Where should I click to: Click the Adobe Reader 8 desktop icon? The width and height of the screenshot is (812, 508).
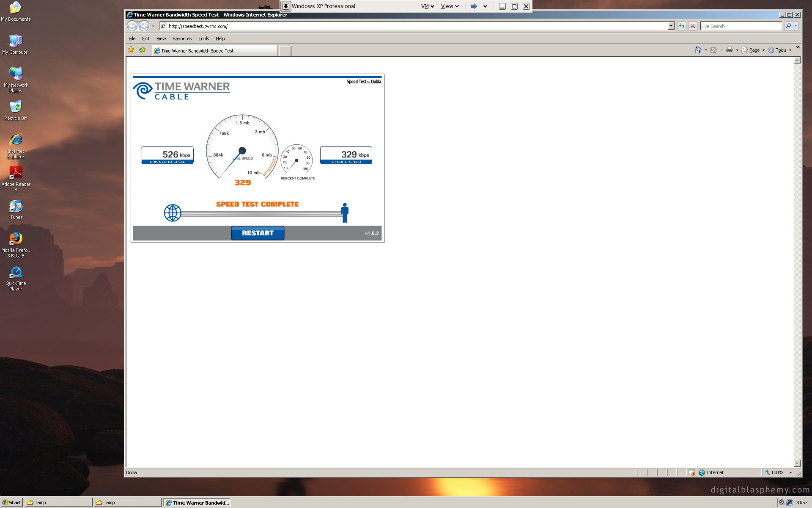click(16, 179)
